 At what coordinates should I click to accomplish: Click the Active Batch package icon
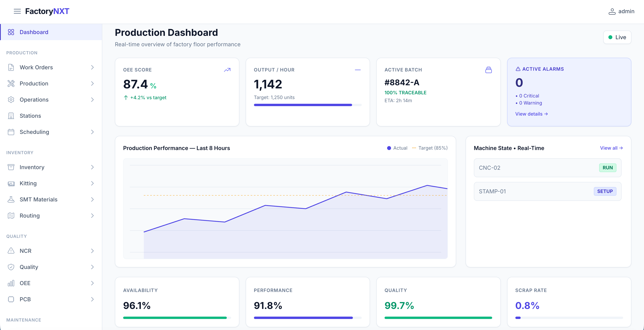(488, 70)
